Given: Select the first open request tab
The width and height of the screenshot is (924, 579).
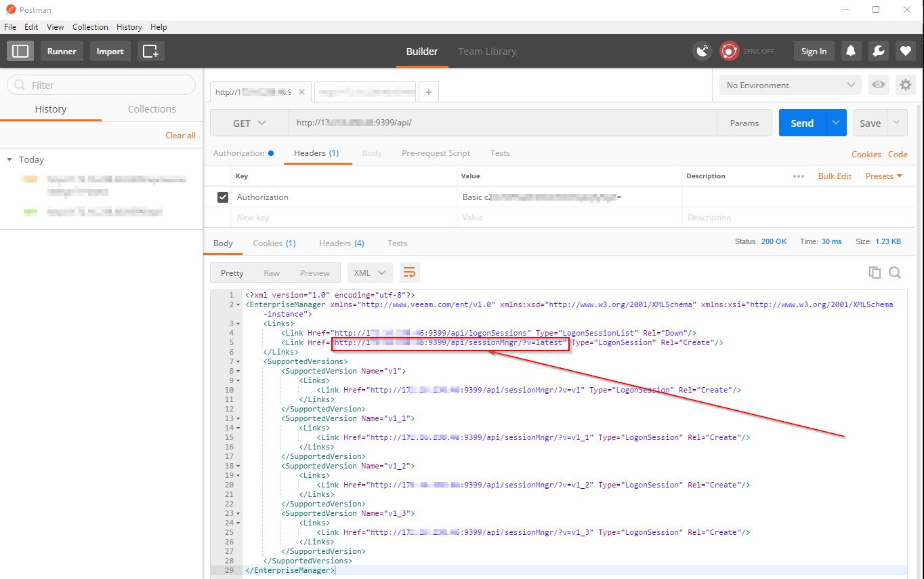Looking at the screenshot, I should [261, 92].
